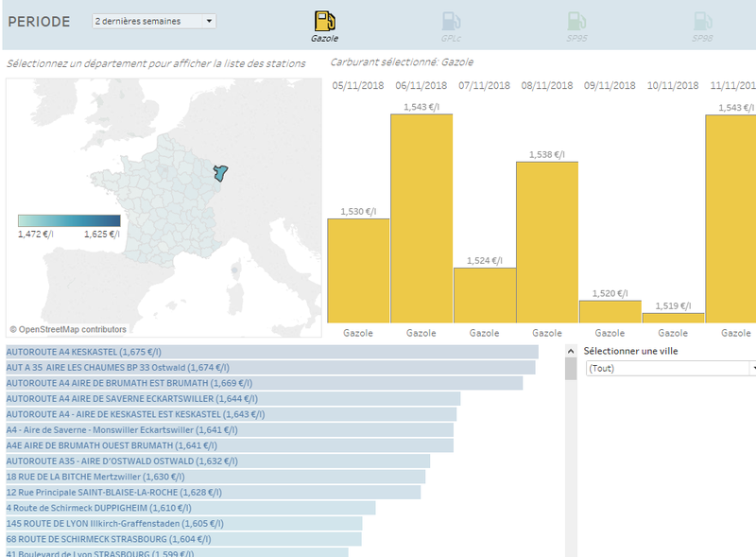Select the Gazole fuel pump icon

pyautogui.click(x=325, y=21)
